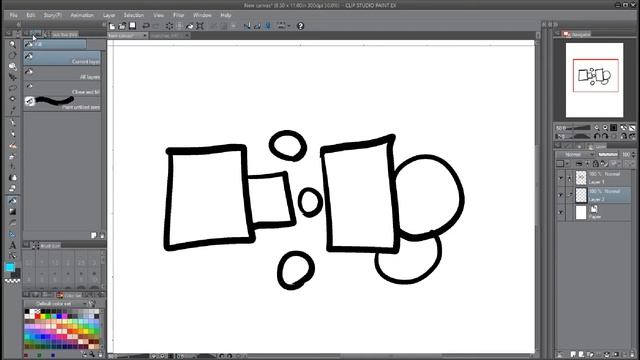Click the Brush size panel tab
Image resolution: width=640 pixels, height=360 pixels.
point(46,245)
